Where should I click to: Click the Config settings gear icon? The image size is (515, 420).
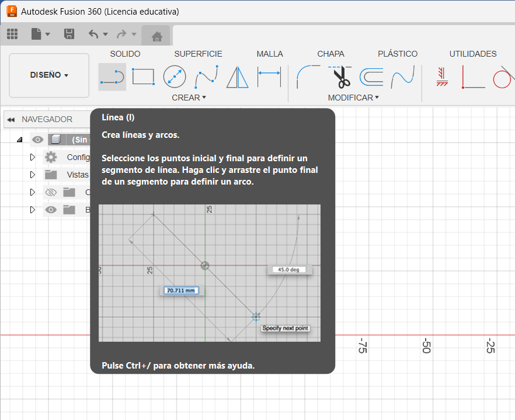click(x=51, y=157)
